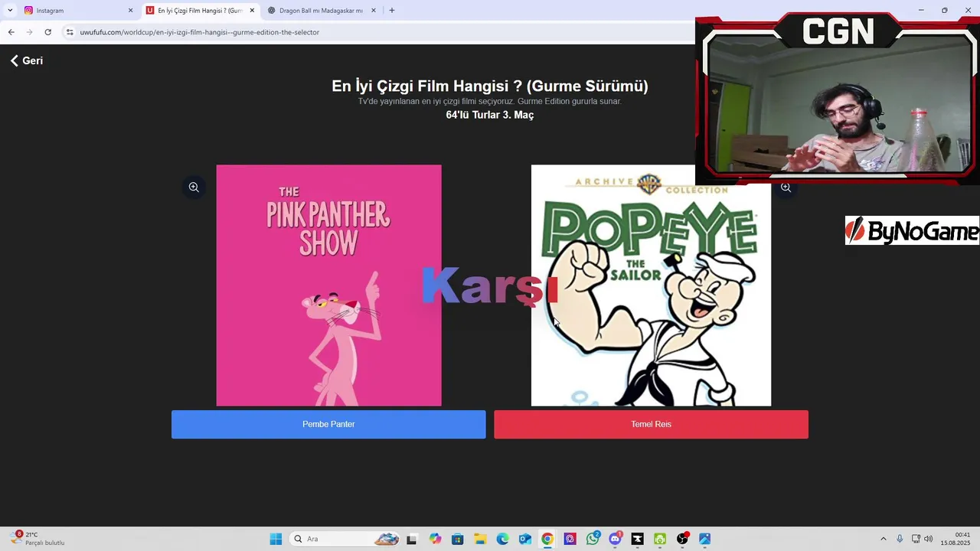
Task: Open Outlook from the taskbar
Action: tap(525, 539)
